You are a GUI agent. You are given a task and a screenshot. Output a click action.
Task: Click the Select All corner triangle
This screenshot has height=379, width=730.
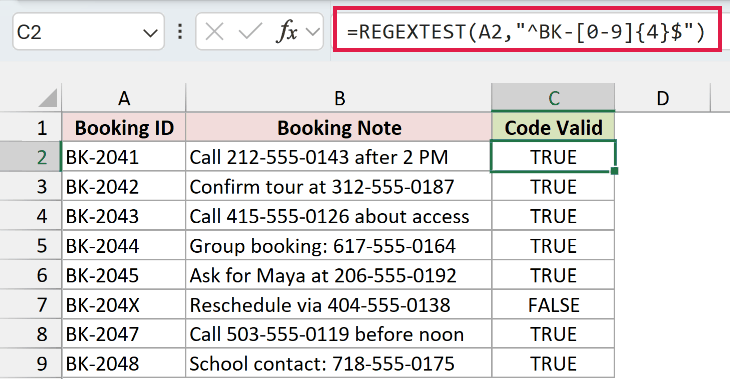(x=48, y=97)
